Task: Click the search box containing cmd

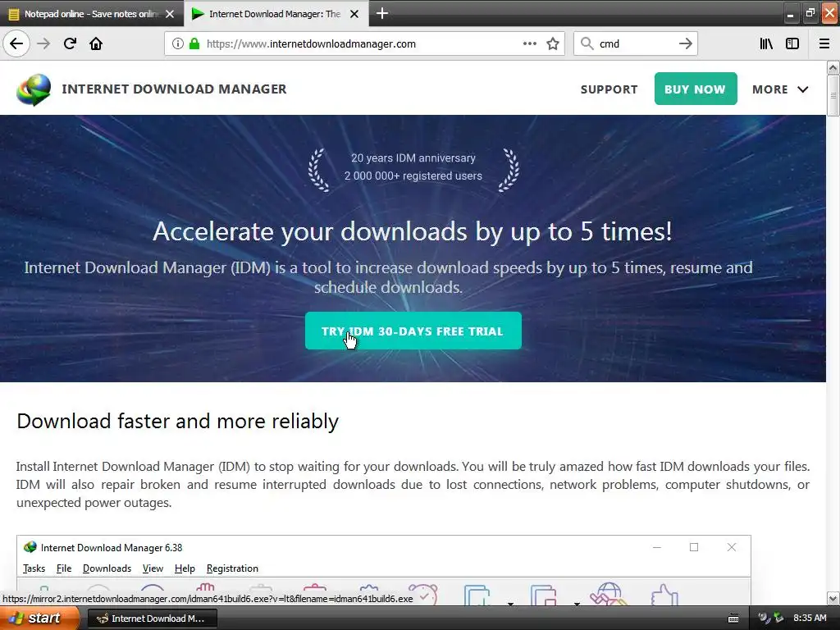Action: click(636, 44)
